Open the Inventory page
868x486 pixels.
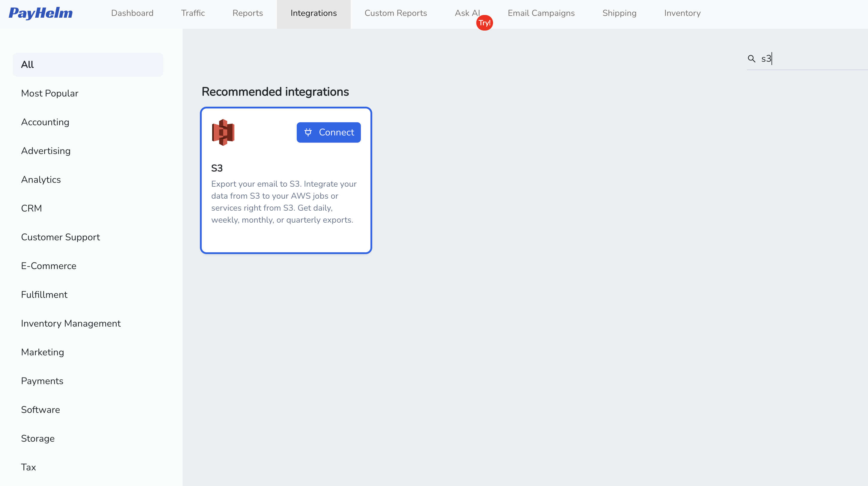coord(682,13)
